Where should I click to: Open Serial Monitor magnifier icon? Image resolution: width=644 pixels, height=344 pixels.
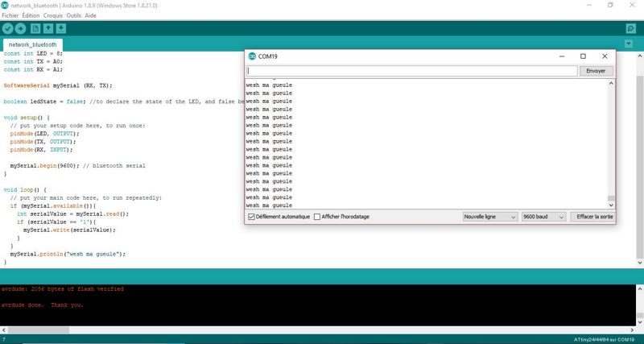pyautogui.click(x=631, y=28)
